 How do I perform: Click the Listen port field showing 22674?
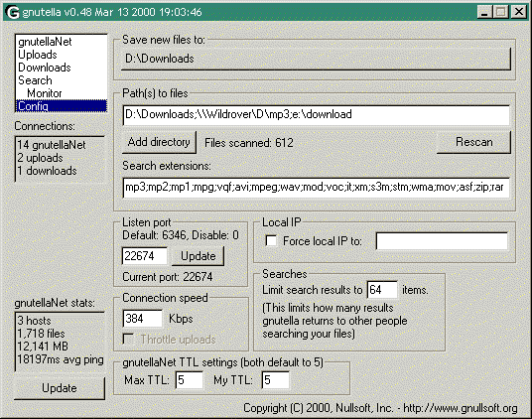coord(145,256)
